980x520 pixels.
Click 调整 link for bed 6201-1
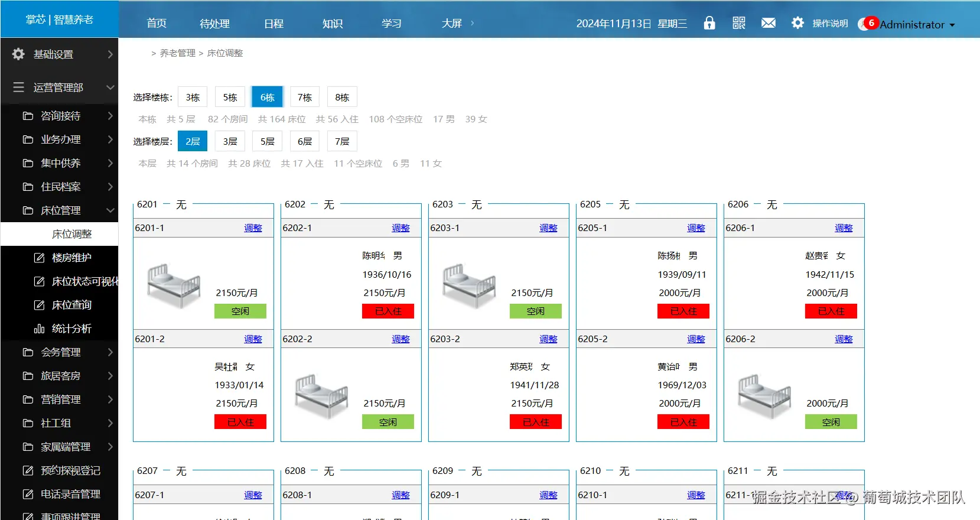(253, 228)
